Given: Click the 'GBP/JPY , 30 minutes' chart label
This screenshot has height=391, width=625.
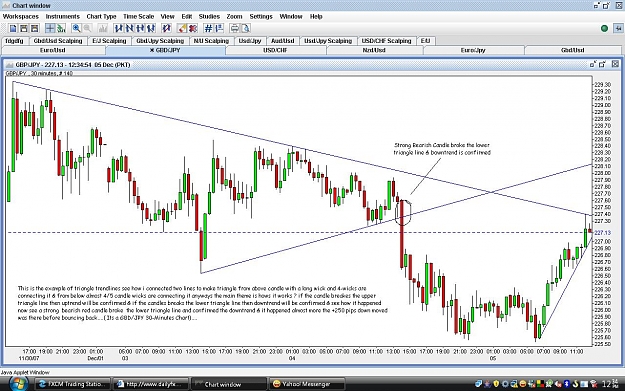Looking at the screenshot, I should pyautogui.click(x=39, y=73).
